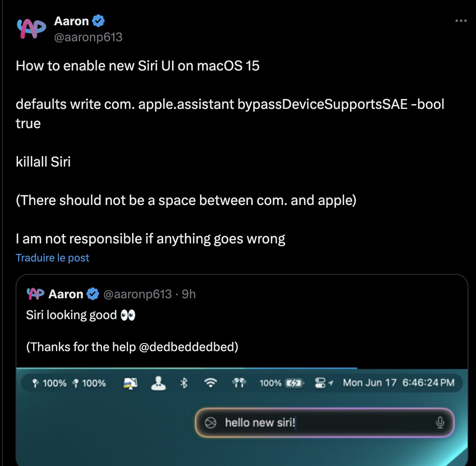This screenshot has height=466, width=476.
Task: Click the hello new siri text field
Action: tap(324, 422)
